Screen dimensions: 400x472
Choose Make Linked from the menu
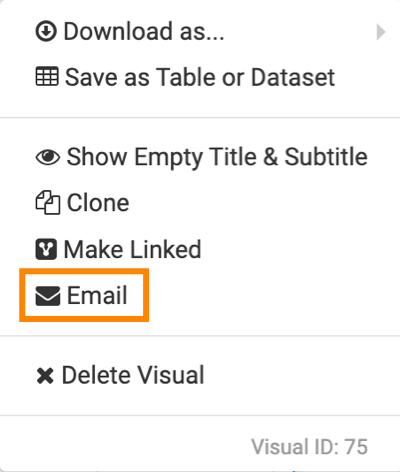tap(200, 249)
